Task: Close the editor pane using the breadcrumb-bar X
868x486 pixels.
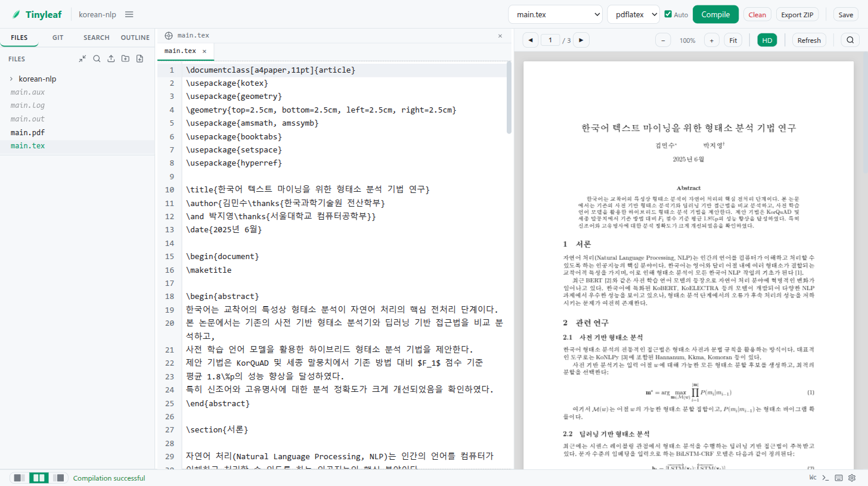Action: click(500, 36)
